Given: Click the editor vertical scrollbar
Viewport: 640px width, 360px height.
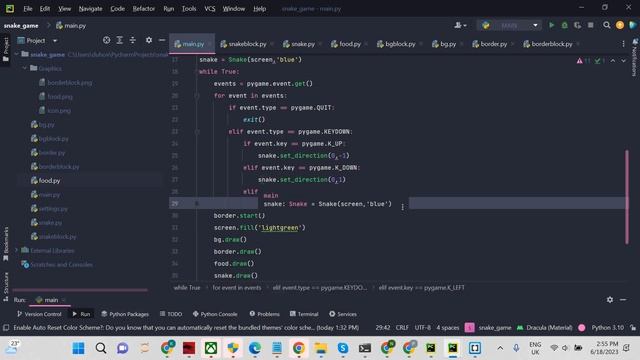Looking at the screenshot, I should coord(627,197).
